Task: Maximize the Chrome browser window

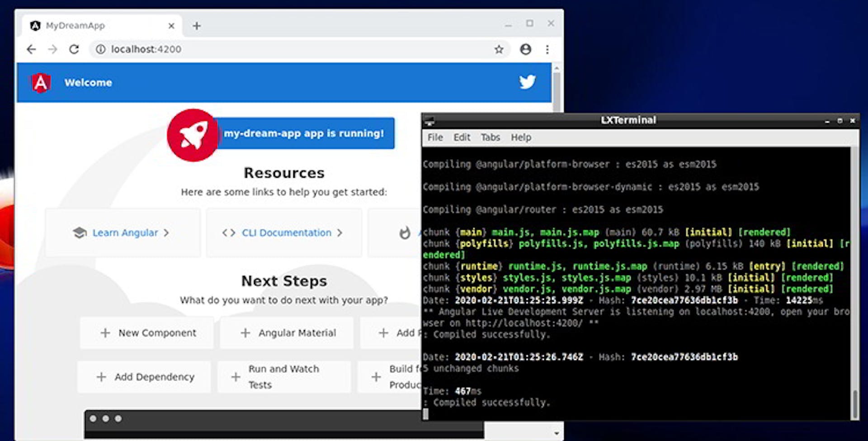Action: coord(530,24)
